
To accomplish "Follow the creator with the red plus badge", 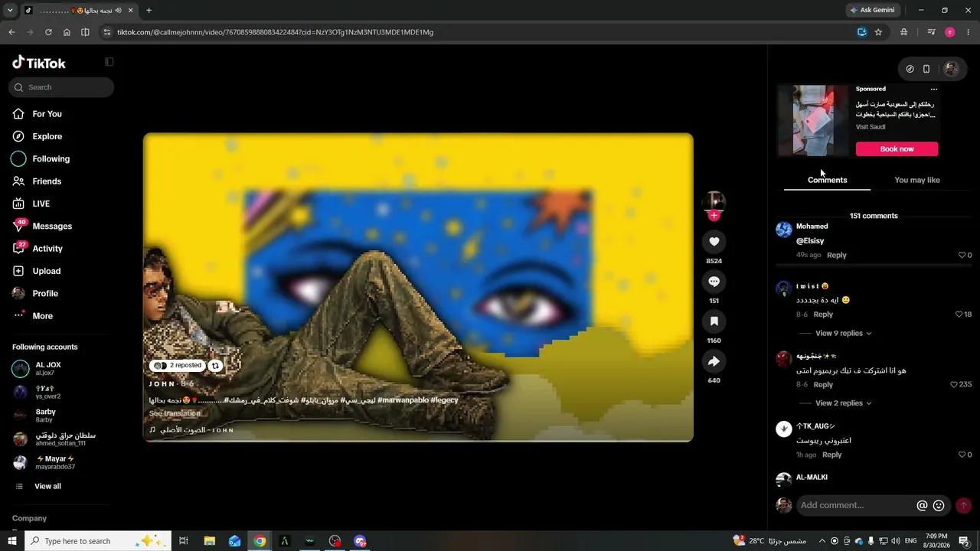I will coord(714,216).
